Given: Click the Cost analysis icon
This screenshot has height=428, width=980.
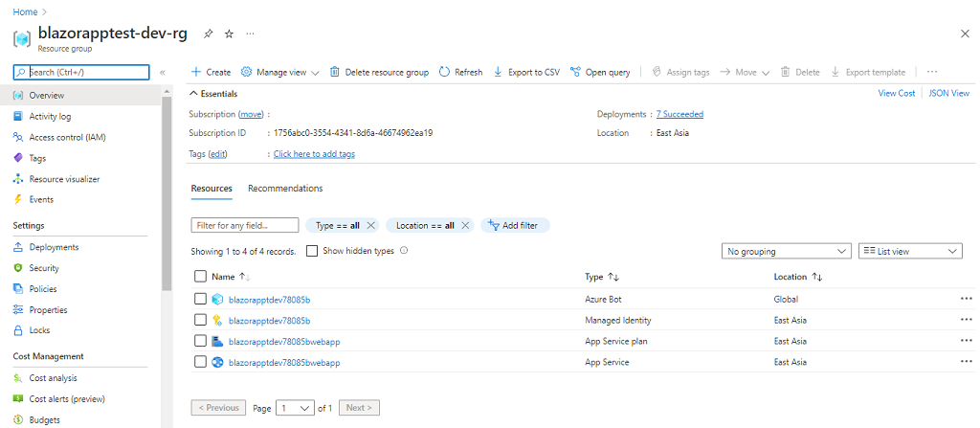Looking at the screenshot, I should [18, 378].
